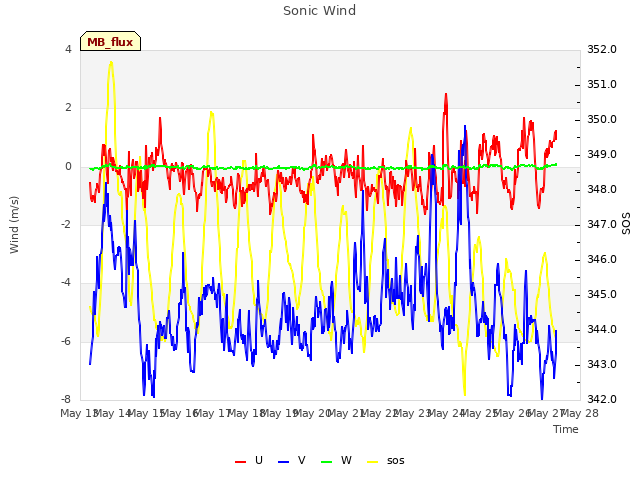Toggle the V series legend entry
The image size is (640, 480).
click(291, 460)
